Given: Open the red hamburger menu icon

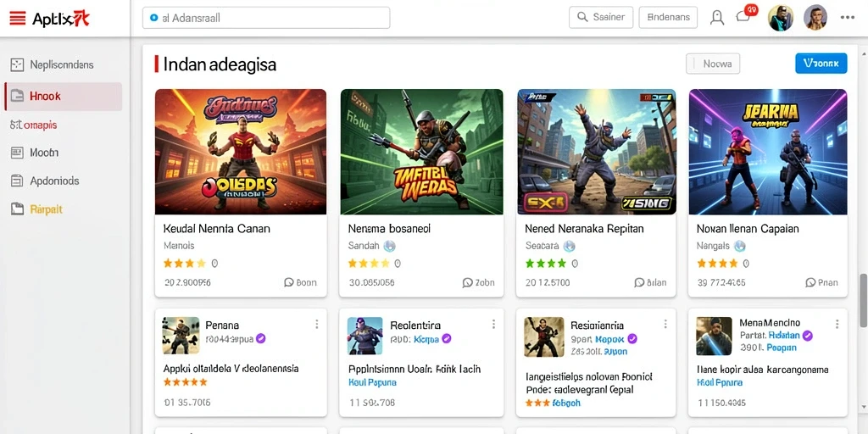Looking at the screenshot, I should point(18,19).
